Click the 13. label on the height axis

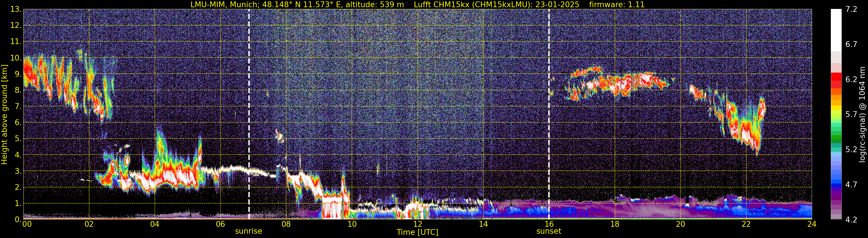(x=16, y=10)
